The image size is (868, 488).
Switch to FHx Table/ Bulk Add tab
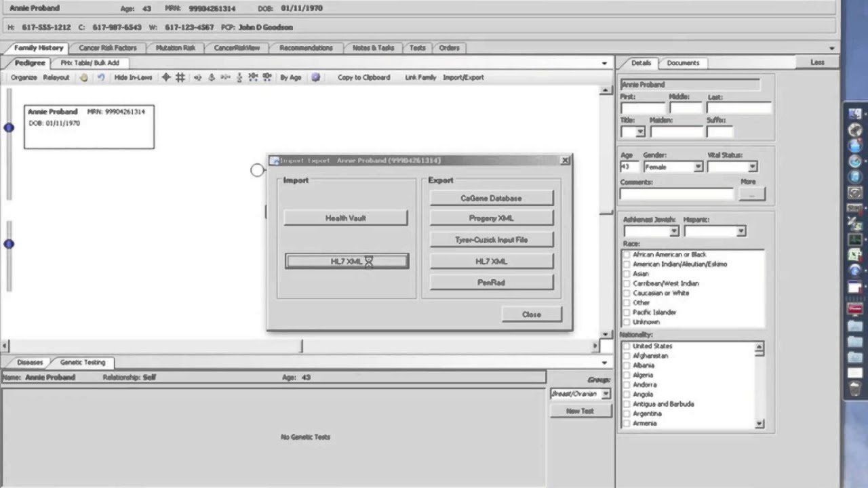point(90,63)
